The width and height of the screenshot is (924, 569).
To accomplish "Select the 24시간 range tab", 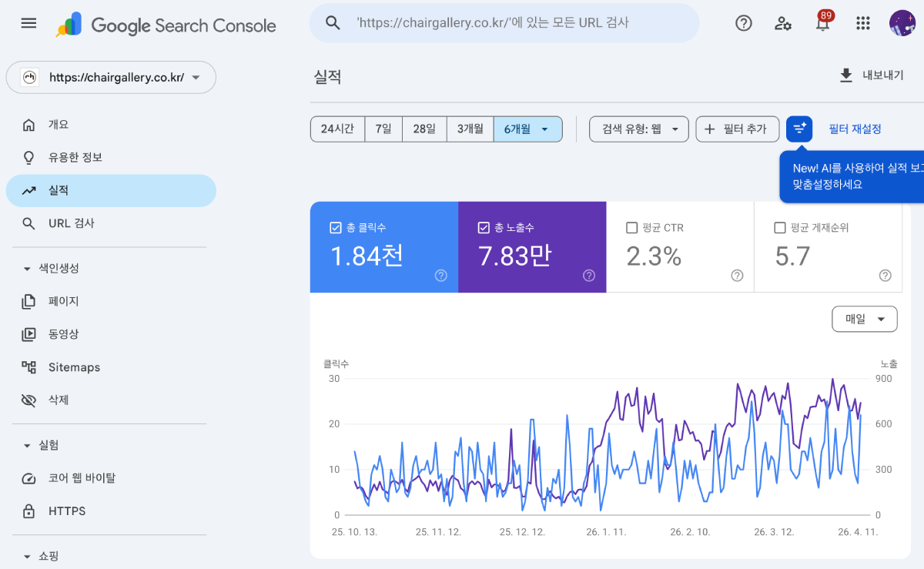I will click(337, 129).
